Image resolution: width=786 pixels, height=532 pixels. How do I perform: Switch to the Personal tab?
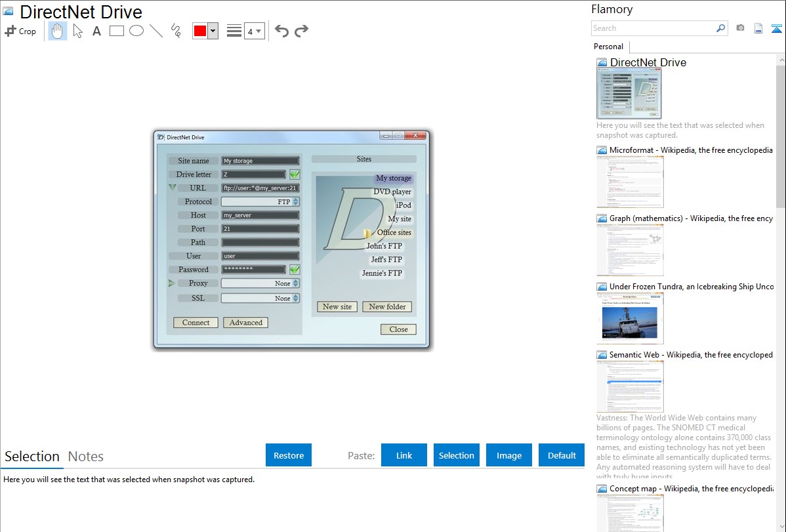(609, 47)
